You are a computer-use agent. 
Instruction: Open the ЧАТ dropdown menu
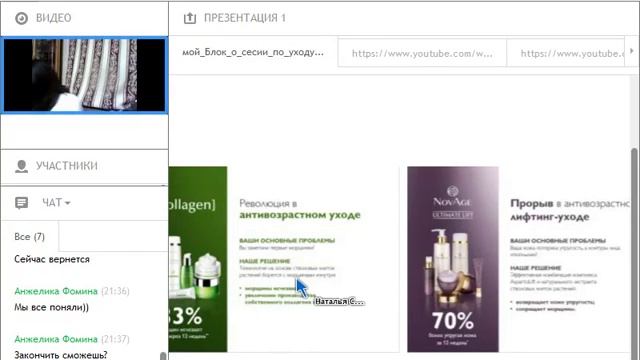click(x=56, y=202)
